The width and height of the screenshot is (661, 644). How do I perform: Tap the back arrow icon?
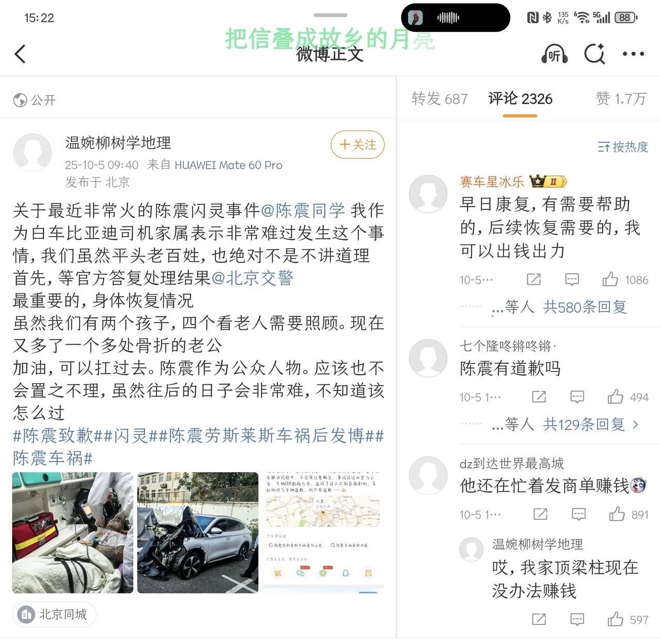[20, 54]
